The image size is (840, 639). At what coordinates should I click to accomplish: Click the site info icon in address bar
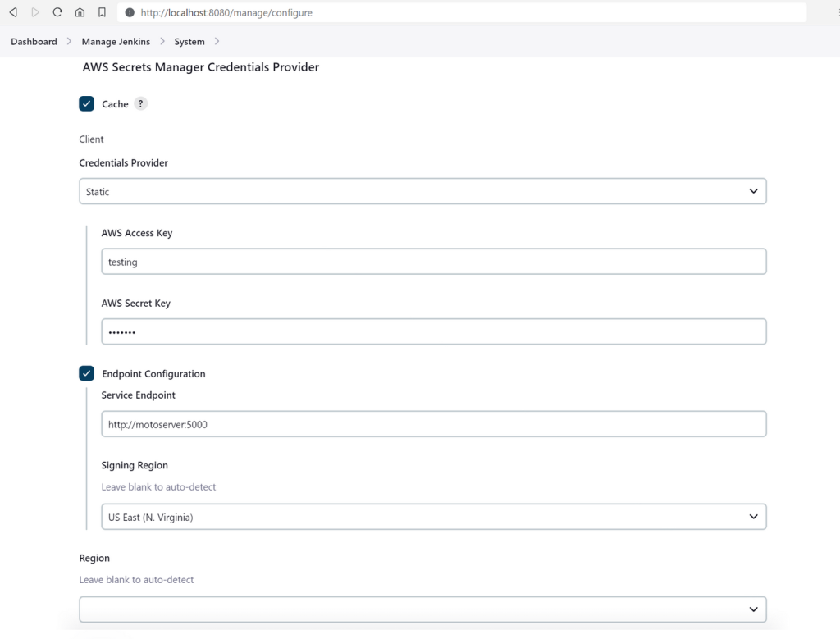(x=130, y=12)
